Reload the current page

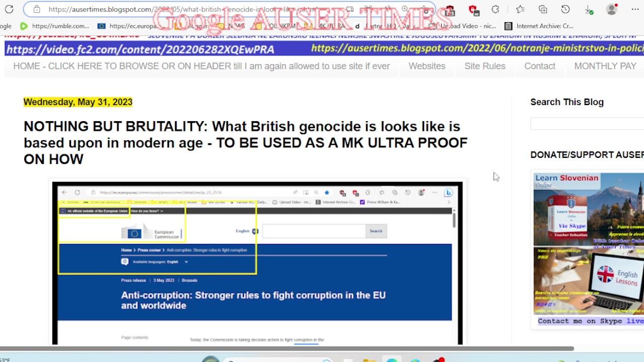coord(8,9)
